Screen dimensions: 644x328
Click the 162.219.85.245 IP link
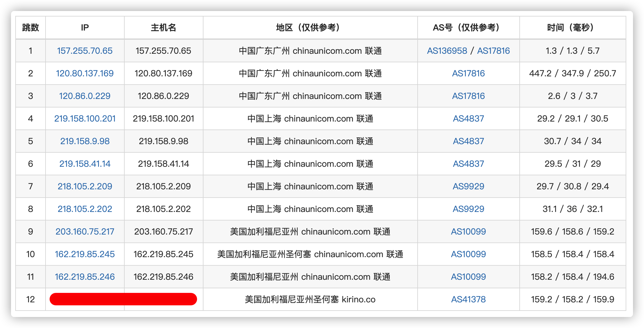coord(85,254)
